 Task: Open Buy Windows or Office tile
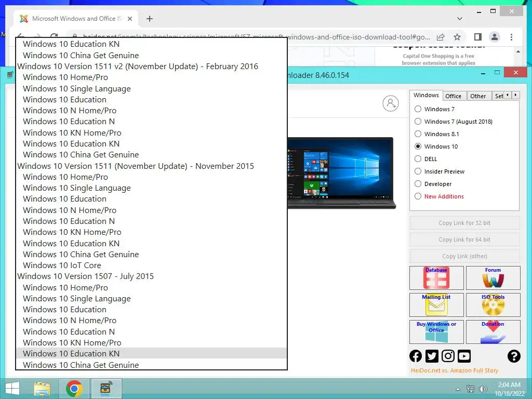pos(436,332)
